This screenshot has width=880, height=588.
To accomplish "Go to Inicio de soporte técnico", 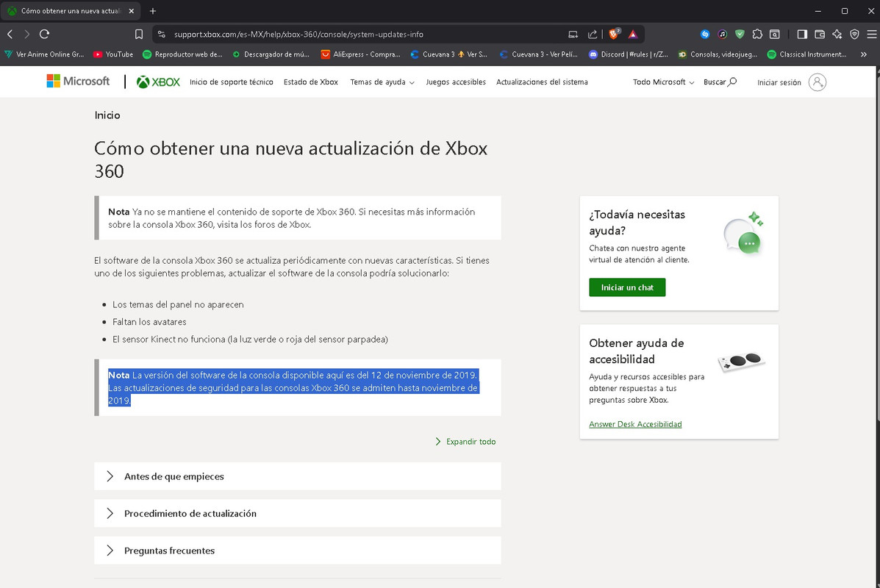I will (232, 82).
